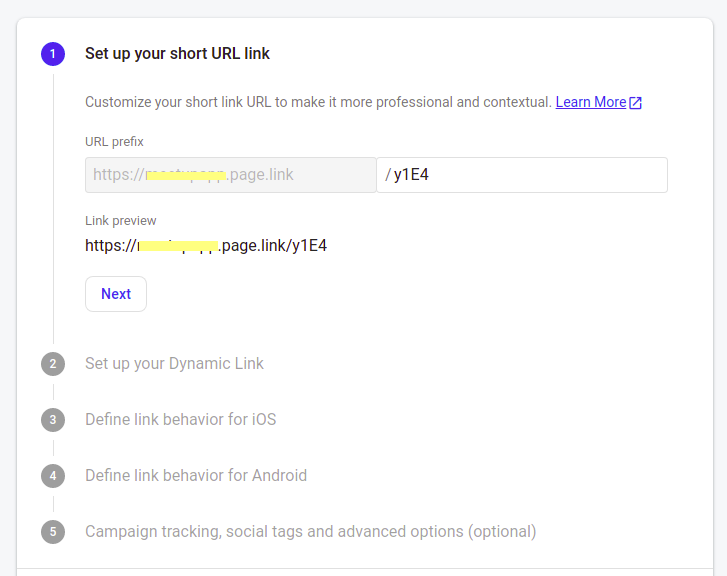Viewport: 727px width, 576px height.
Task: Open the Learn More link
Action: [x=590, y=102]
